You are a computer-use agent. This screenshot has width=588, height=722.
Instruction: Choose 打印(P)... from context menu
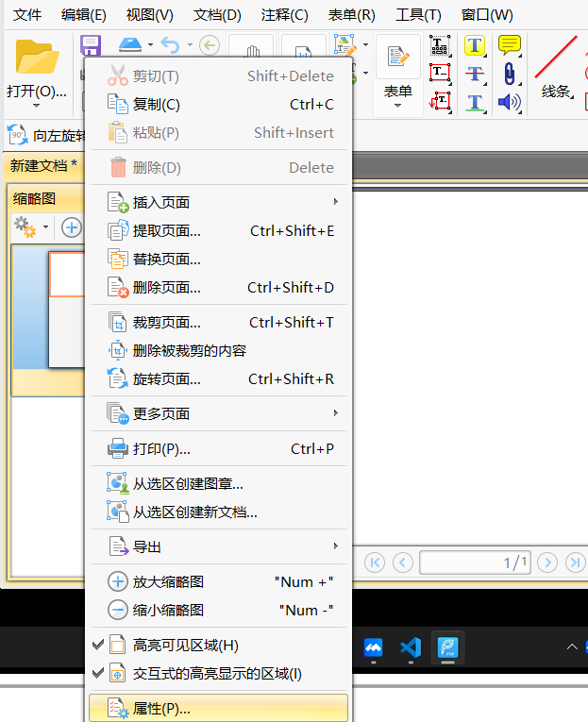[219, 448]
